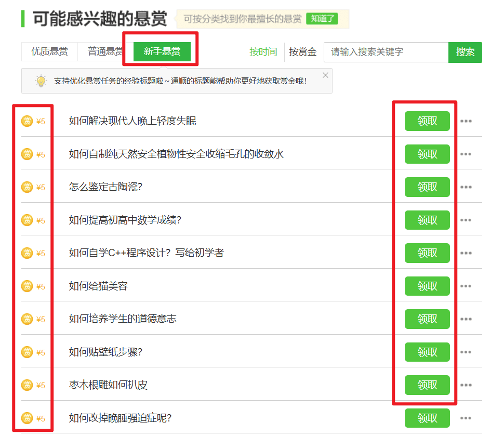Click the green 搜索 button
The height and width of the screenshot is (436, 504).
465,52
